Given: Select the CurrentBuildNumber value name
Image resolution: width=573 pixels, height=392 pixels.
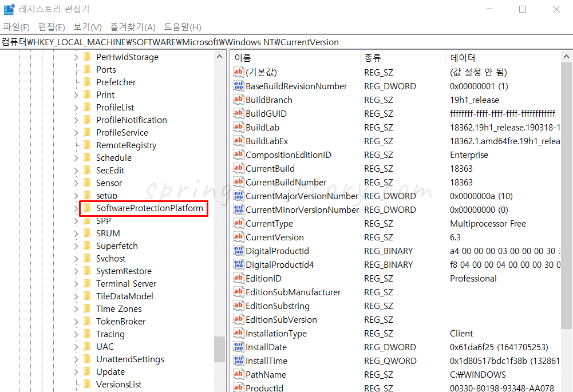Looking at the screenshot, I should click(x=286, y=183).
